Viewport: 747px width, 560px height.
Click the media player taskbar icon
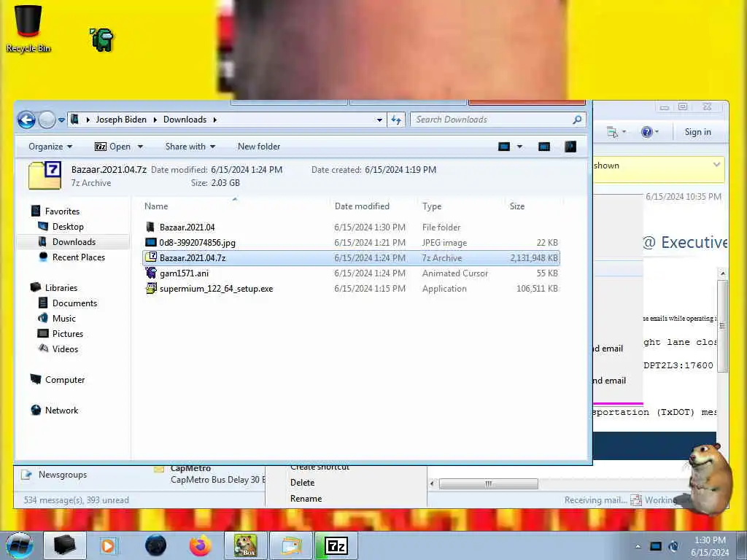(x=108, y=545)
